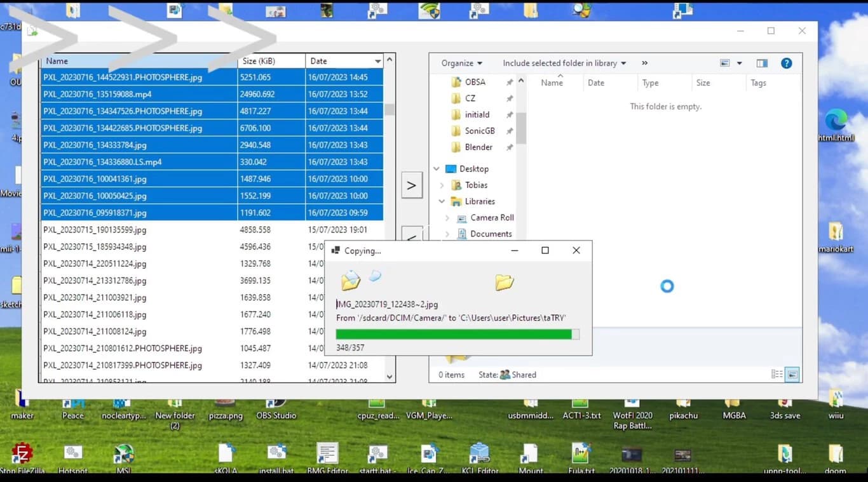The height and width of the screenshot is (482, 868).
Task: Click the change-view layout icon
Action: point(725,63)
